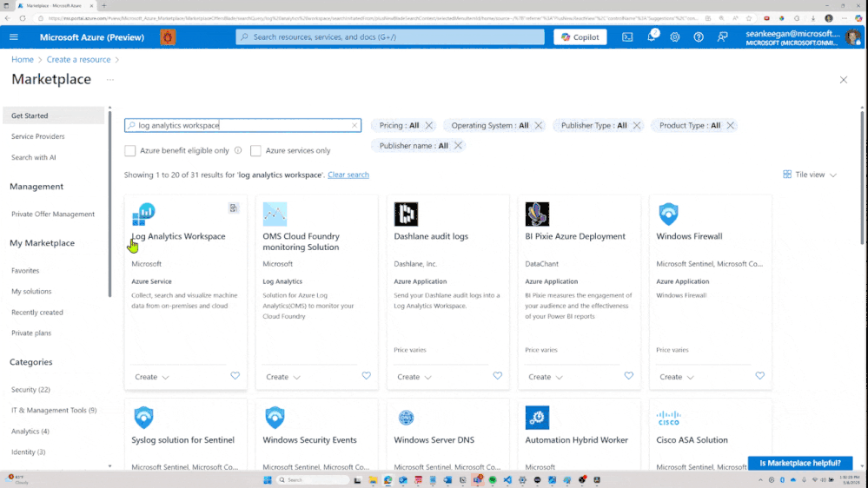Open Cloud Shell from the top bar
Screen dimensions: 868x488
(627, 37)
